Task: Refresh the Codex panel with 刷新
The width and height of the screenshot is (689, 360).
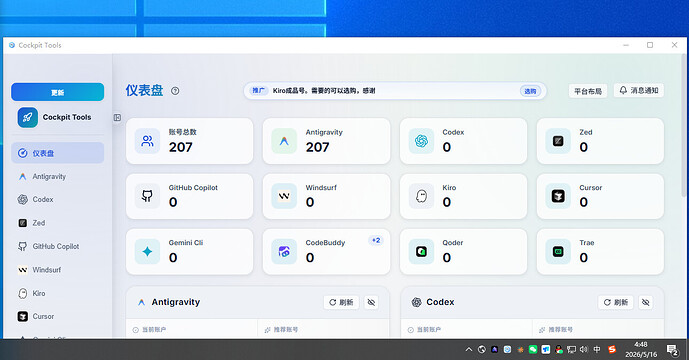Action: [616, 302]
